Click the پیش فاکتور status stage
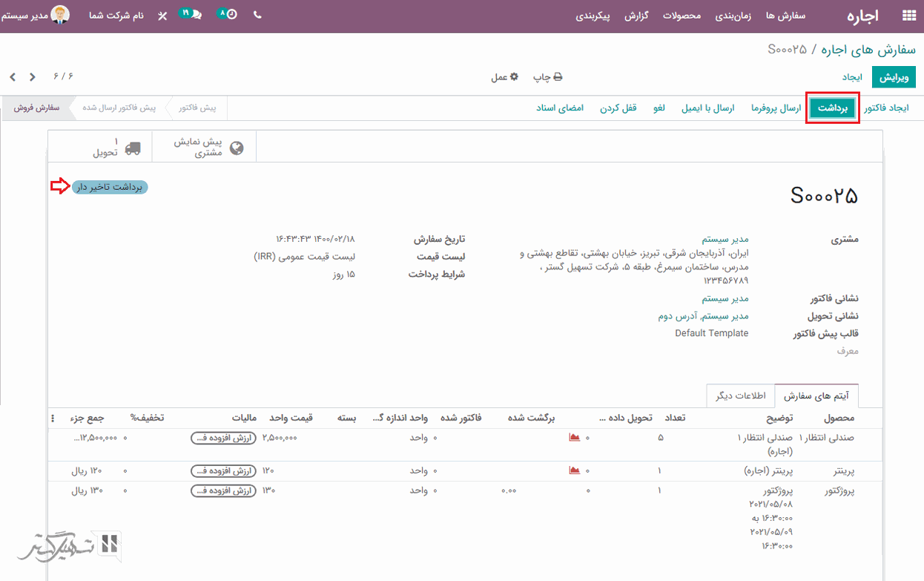The height and width of the screenshot is (581, 924). (197, 108)
